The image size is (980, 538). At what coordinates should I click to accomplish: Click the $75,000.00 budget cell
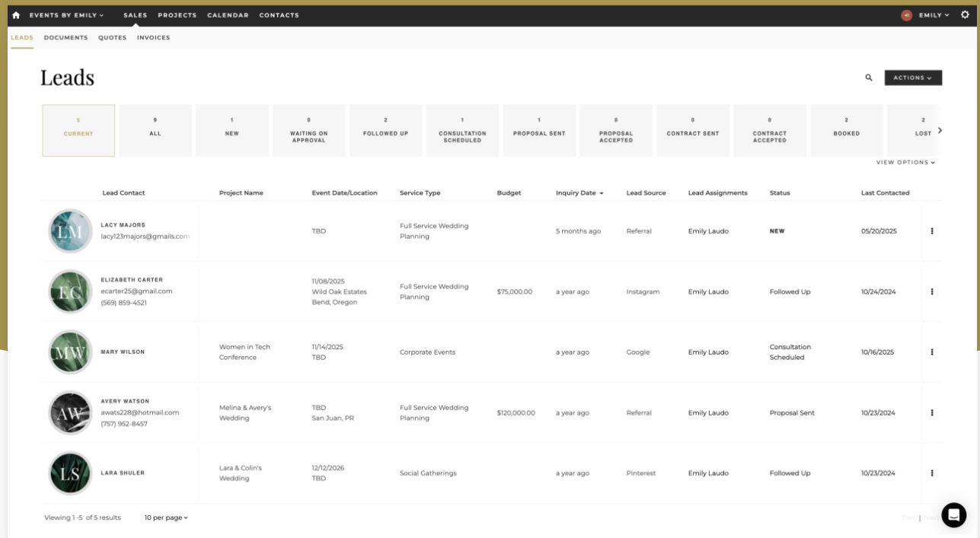click(515, 292)
